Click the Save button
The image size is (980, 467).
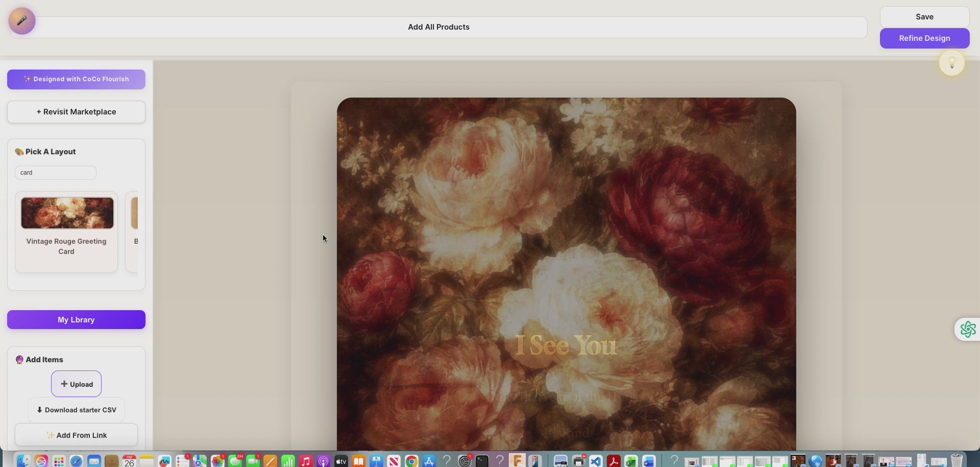pos(924,17)
